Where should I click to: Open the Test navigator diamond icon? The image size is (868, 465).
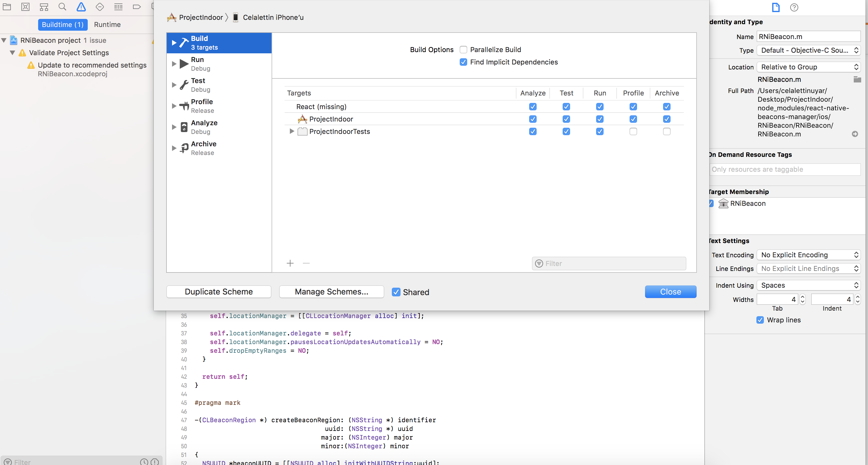100,7
